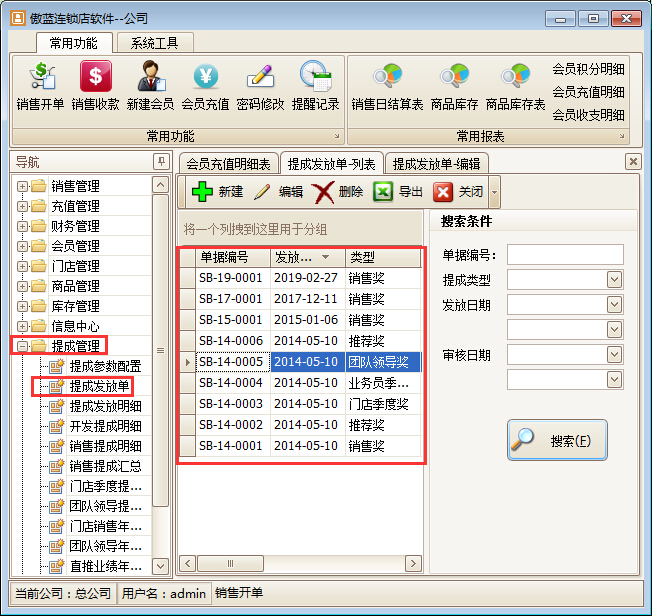652x616 pixels.
Task: Click the 单据编号 search input field
Action: click(565, 255)
